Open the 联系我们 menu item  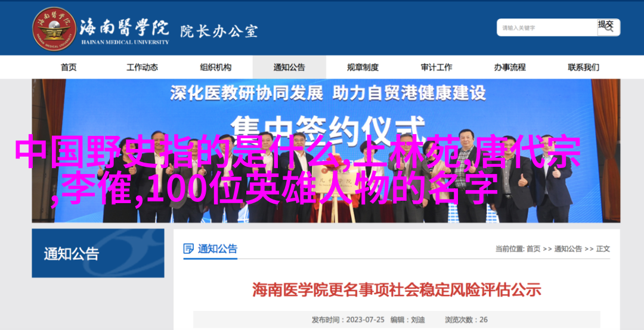coord(583,67)
